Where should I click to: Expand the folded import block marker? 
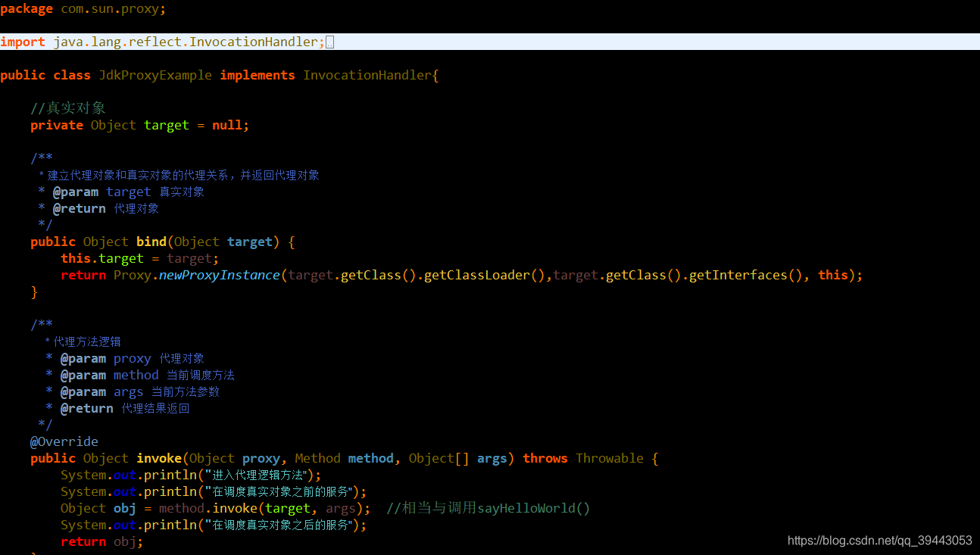click(329, 42)
